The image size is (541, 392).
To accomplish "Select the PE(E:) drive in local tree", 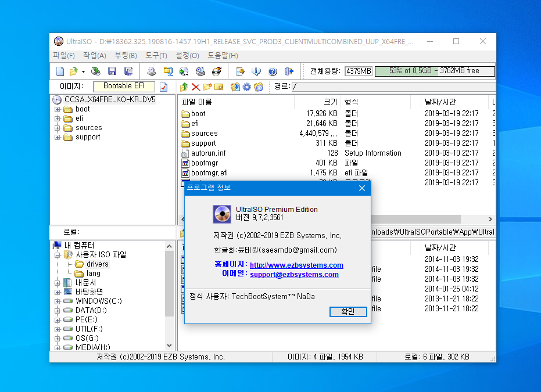I will pyautogui.click(x=86, y=319).
